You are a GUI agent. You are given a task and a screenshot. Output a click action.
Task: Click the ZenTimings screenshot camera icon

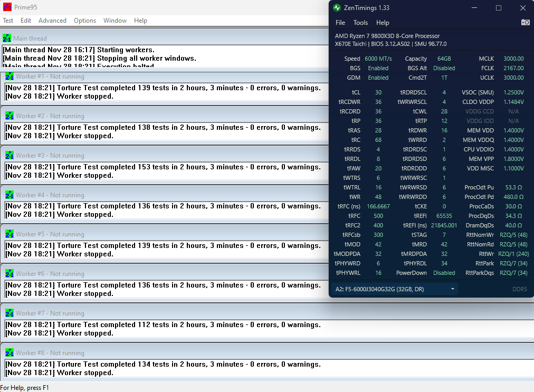pyautogui.click(x=525, y=22)
